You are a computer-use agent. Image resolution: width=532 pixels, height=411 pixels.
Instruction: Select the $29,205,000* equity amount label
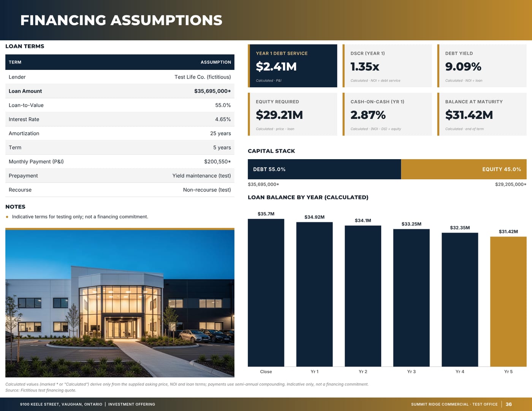(x=511, y=185)
